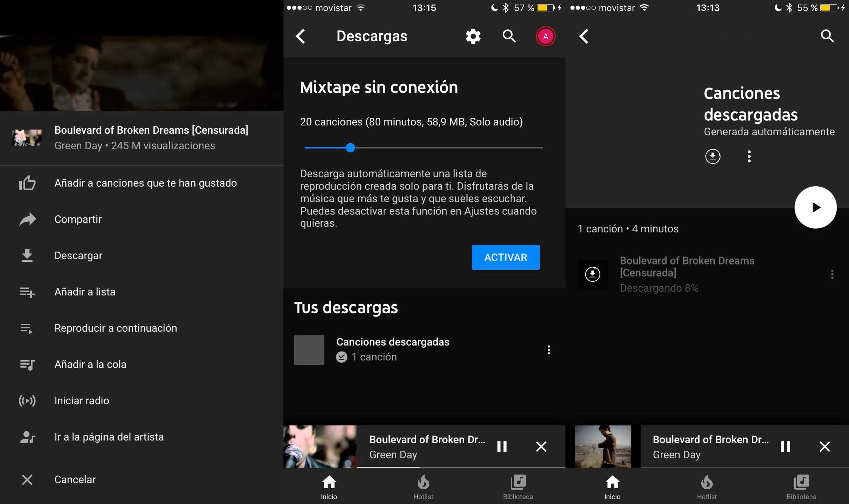Tap mini player song title on Canciones descargadas screen

pyautogui.click(x=710, y=440)
